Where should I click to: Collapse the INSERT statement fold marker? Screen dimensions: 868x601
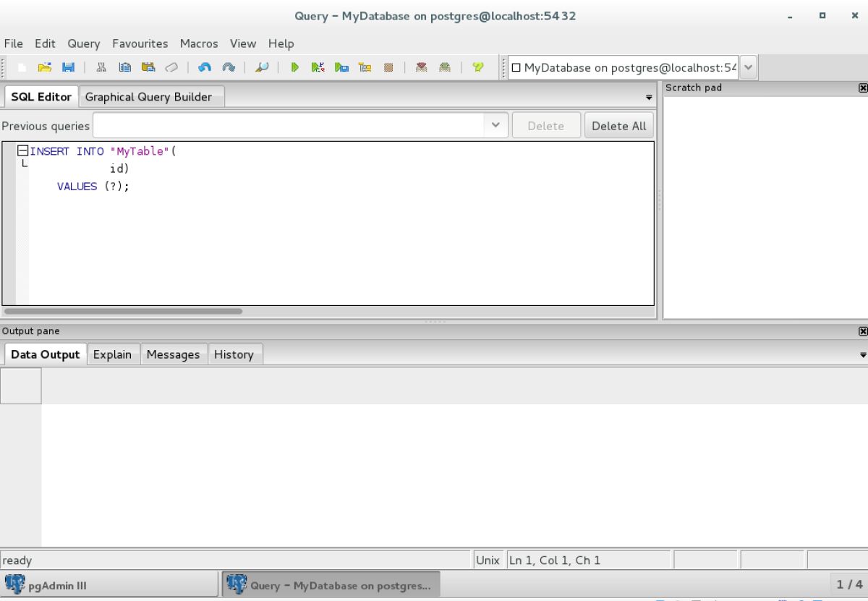point(22,151)
